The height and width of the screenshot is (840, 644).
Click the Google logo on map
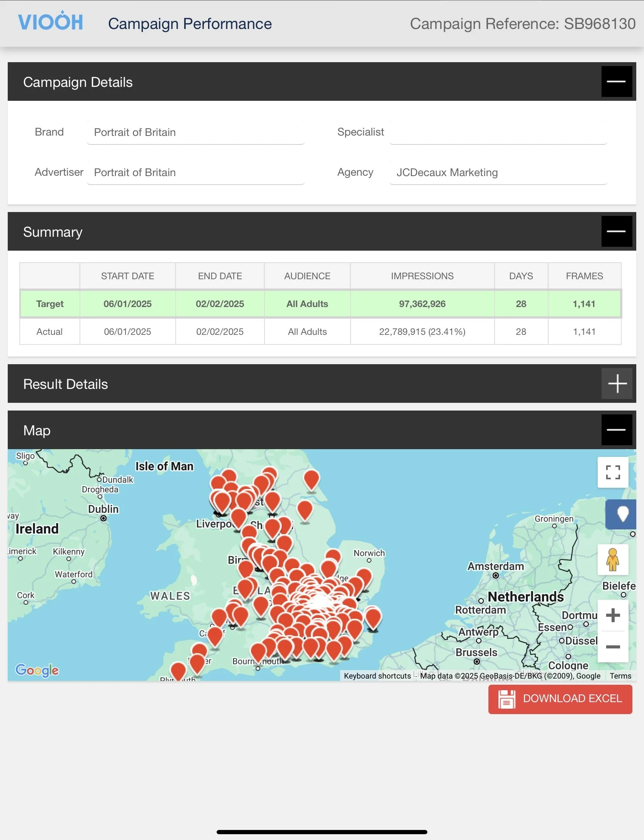click(x=37, y=670)
